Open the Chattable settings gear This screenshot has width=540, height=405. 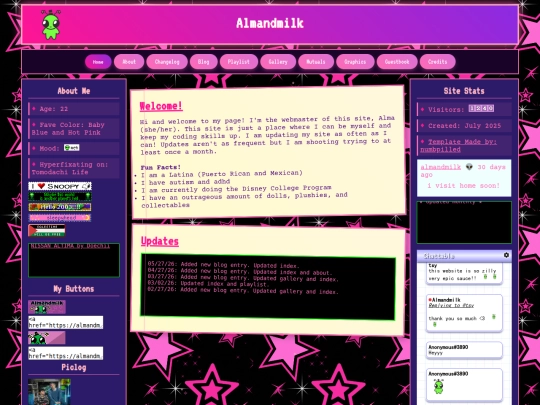pos(506,255)
